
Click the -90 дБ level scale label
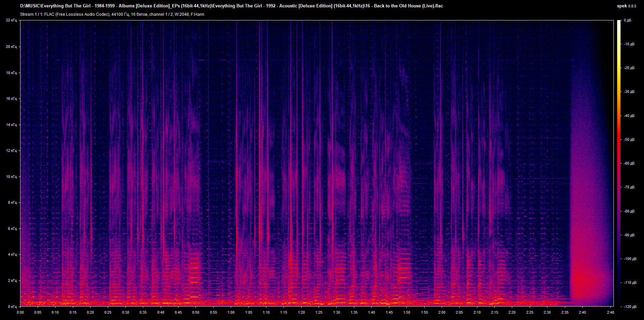click(x=629, y=235)
